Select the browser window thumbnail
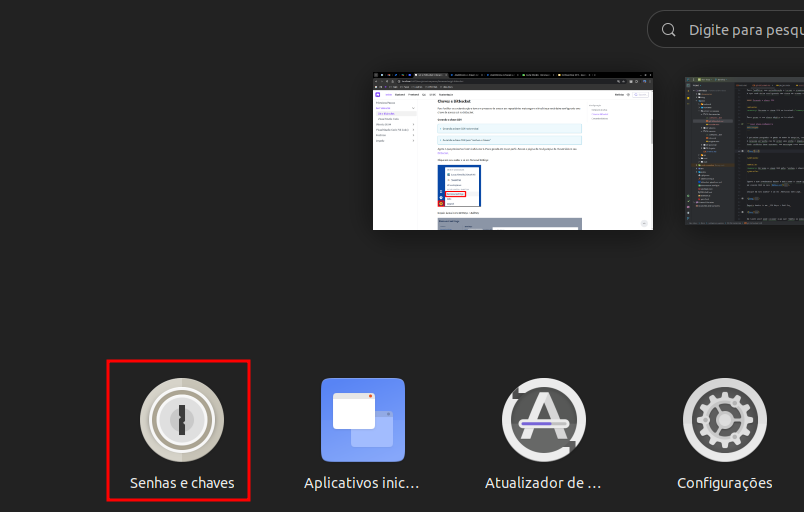This screenshot has width=804, height=512. pos(513,151)
